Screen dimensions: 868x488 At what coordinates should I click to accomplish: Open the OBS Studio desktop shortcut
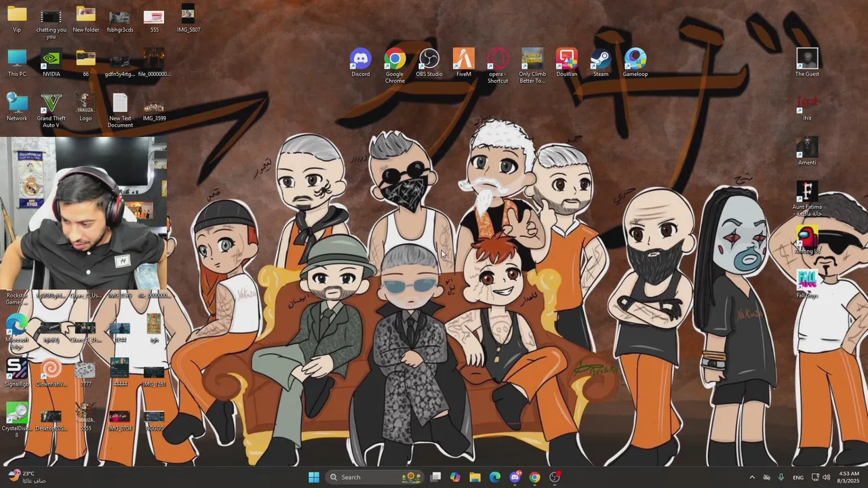429,62
